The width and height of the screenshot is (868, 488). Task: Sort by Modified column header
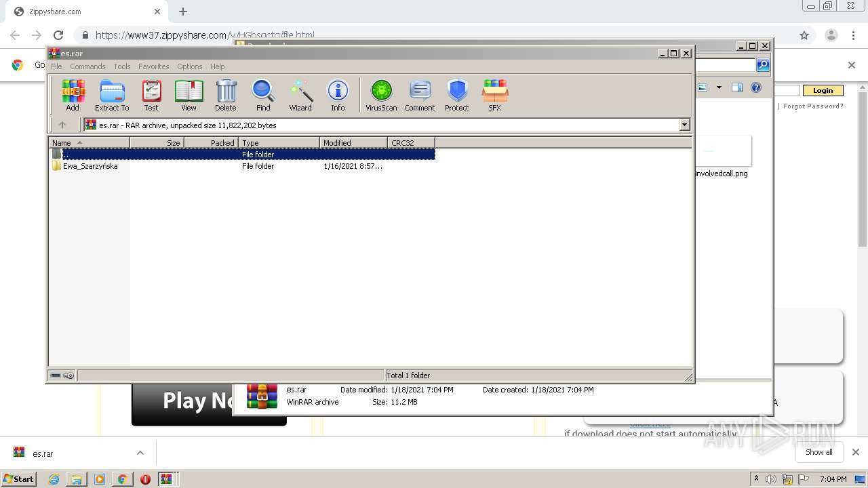(353, 142)
